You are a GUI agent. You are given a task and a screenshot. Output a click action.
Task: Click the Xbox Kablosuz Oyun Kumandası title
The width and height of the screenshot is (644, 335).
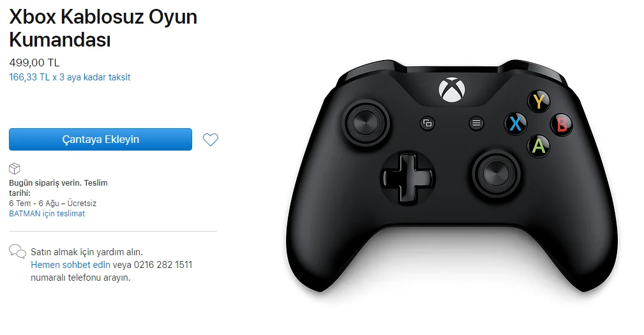103,28
